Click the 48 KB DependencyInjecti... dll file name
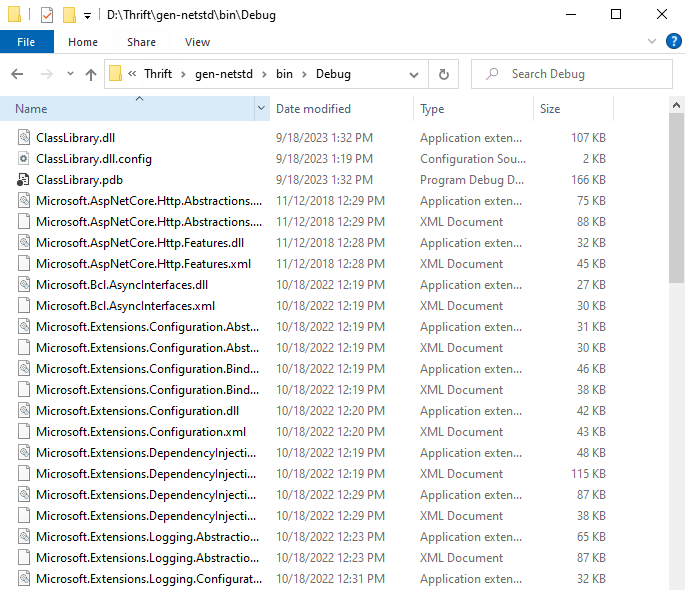686x590 pixels. (146, 453)
